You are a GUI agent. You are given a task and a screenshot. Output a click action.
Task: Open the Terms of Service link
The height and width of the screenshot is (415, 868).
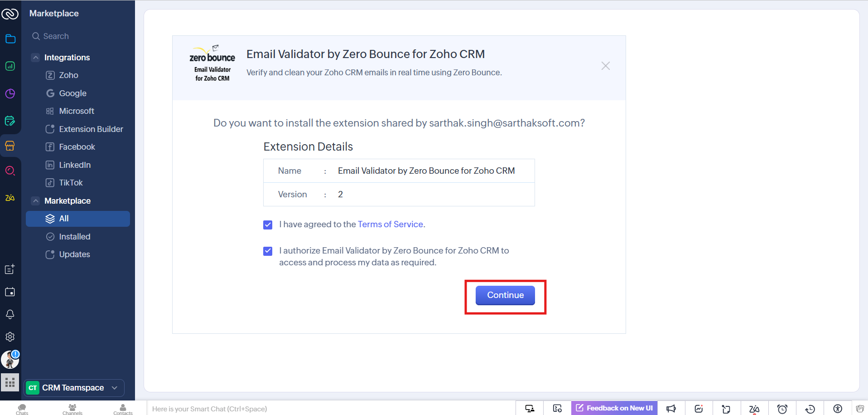point(390,225)
